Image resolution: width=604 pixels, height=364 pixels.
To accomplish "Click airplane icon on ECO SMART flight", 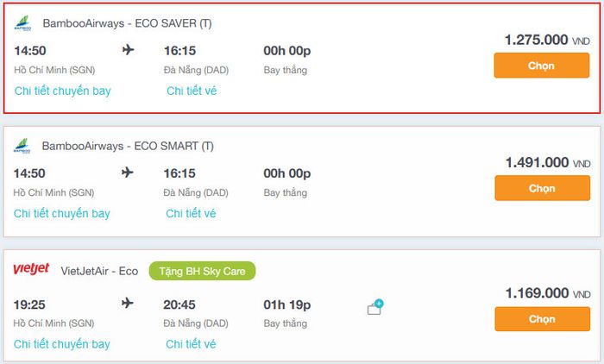I will (129, 173).
